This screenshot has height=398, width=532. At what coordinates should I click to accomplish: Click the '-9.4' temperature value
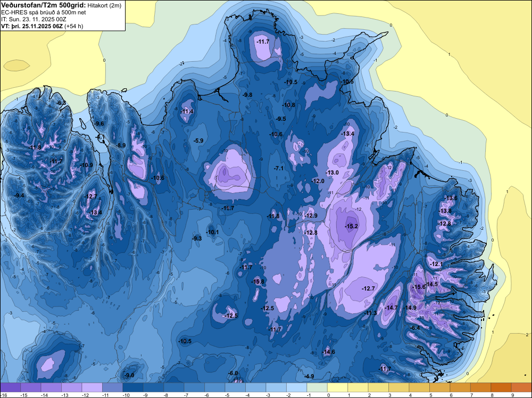point(19,196)
